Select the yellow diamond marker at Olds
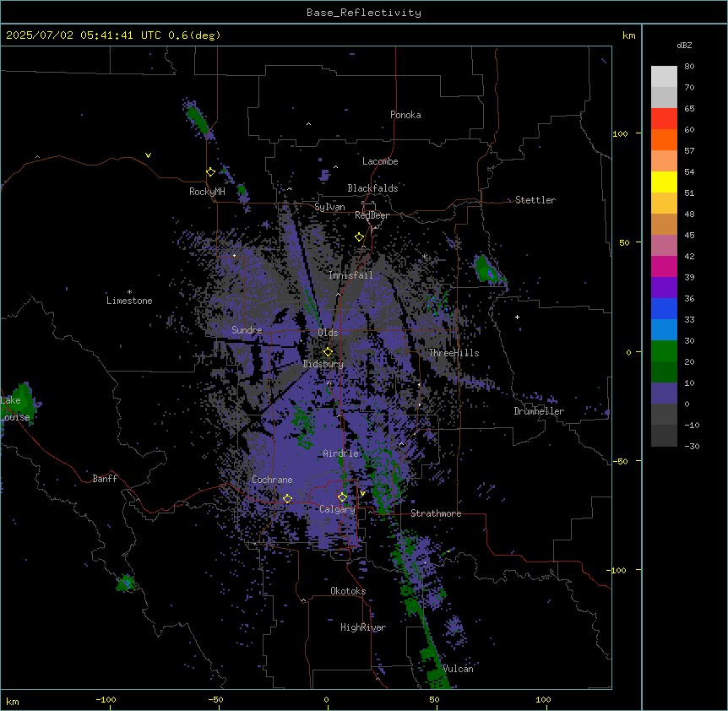This screenshot has width=728, height=711. coord(328,352)
